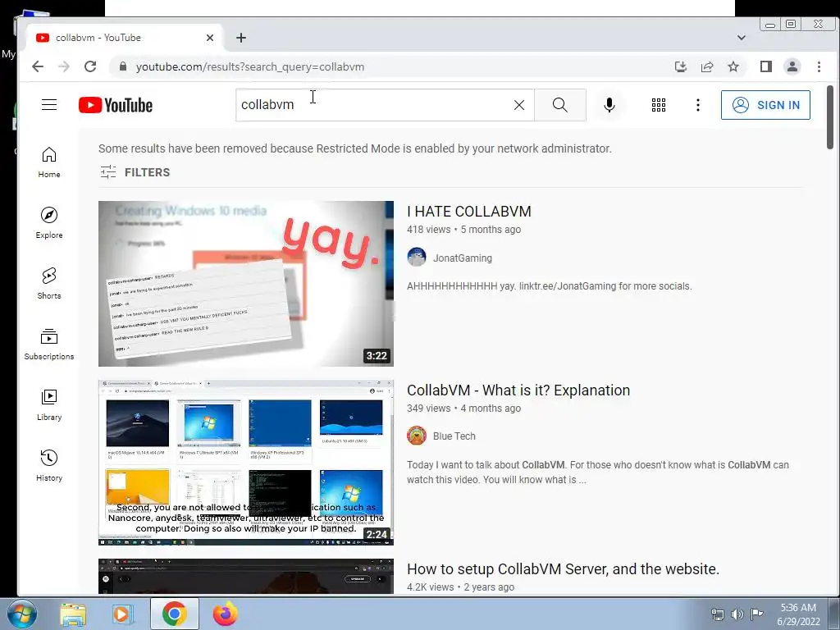Screen dimensions: 840x630
Task: Open network icon in system tray
Action: [x=717, y=614]
